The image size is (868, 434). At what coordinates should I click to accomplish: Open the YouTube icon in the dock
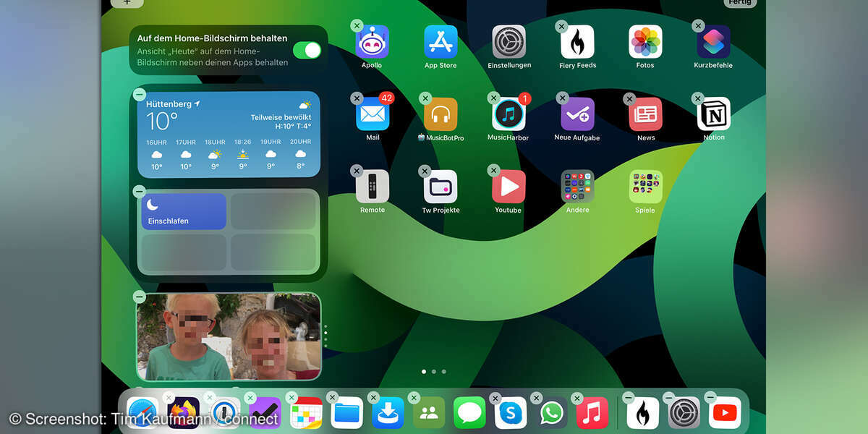point(725,413)
